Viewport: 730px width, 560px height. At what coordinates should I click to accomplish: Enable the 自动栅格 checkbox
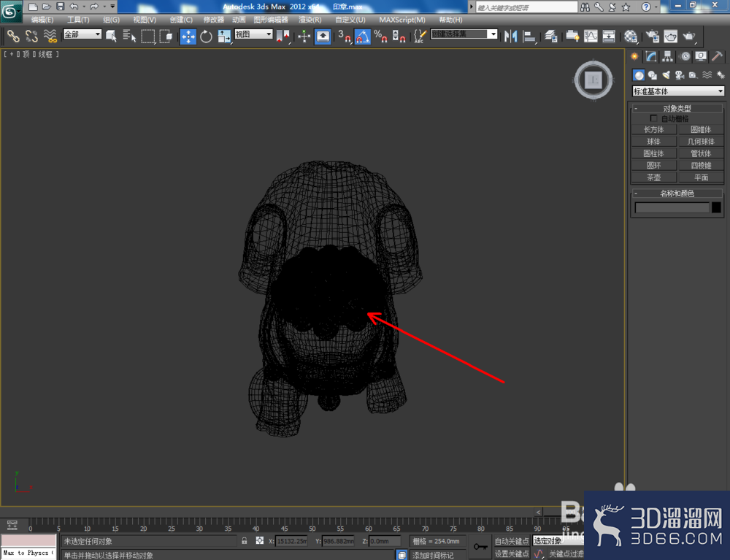653,118
